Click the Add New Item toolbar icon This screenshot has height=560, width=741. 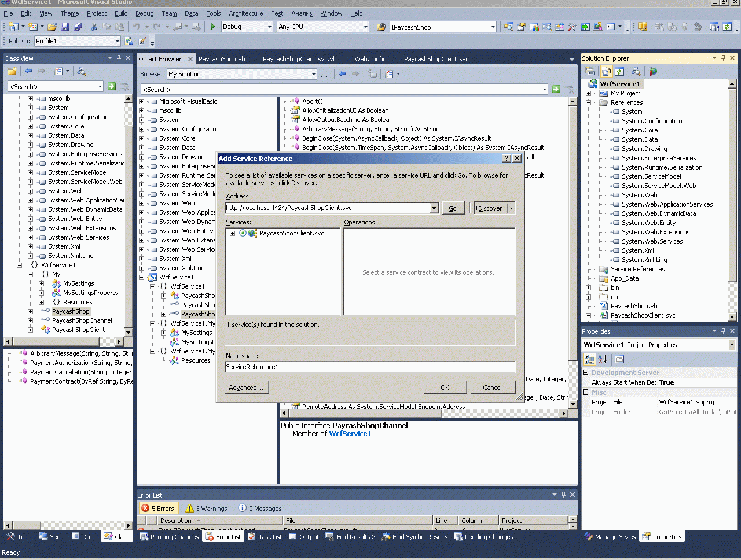point(33,27)
